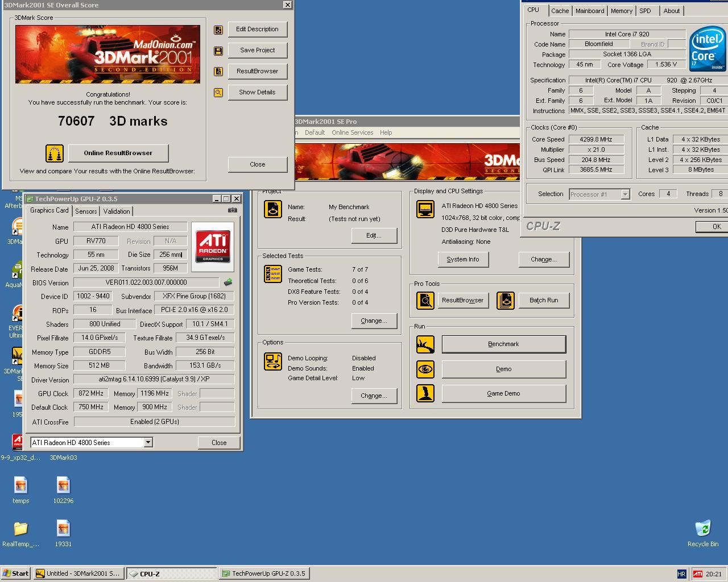The height and width of the screenshot is (582, 728).
Task: Click the BIOS Version field in GPU-Z
Action: (x=146, y=282)
